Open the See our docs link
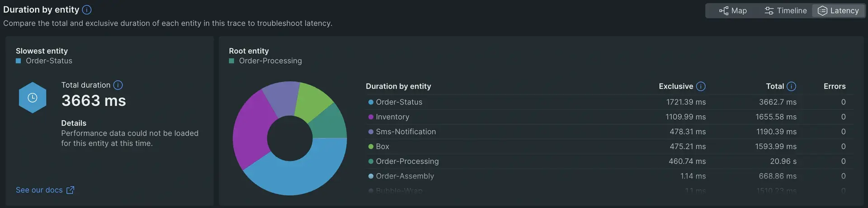This screenshot has height=208, width=868. coord(39,190)
